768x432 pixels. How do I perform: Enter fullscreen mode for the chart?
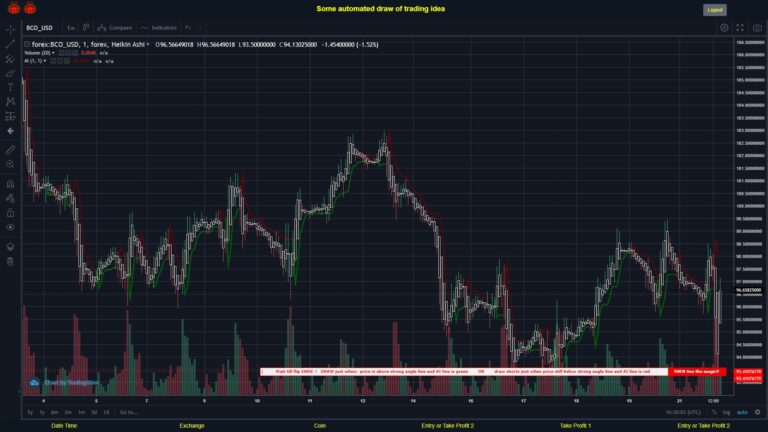pos(740,28)
